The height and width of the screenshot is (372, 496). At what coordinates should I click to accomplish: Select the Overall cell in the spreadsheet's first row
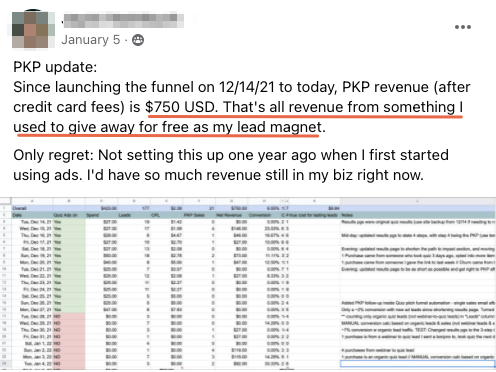point(32,208)
